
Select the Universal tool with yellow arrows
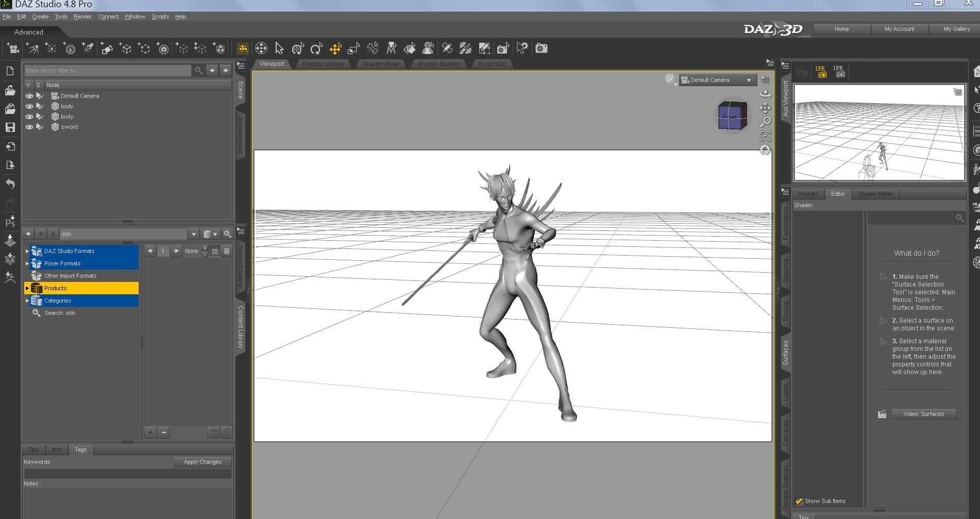335,49
